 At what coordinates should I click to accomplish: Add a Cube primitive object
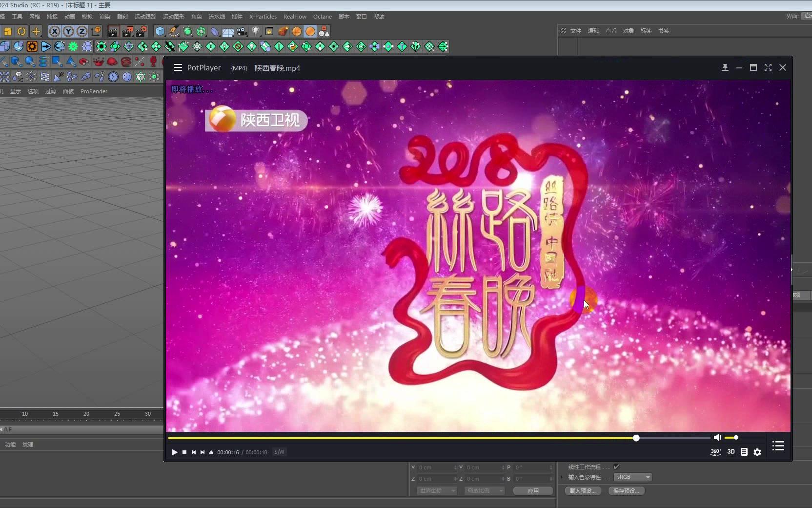(160, 31)
